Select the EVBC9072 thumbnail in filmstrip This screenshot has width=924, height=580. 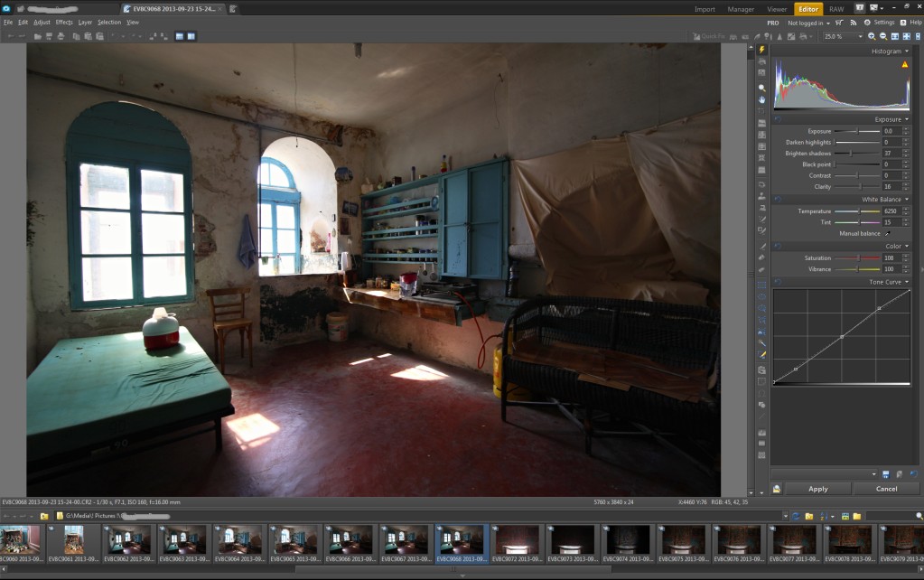pyautogui.click(x=518, y=540)
